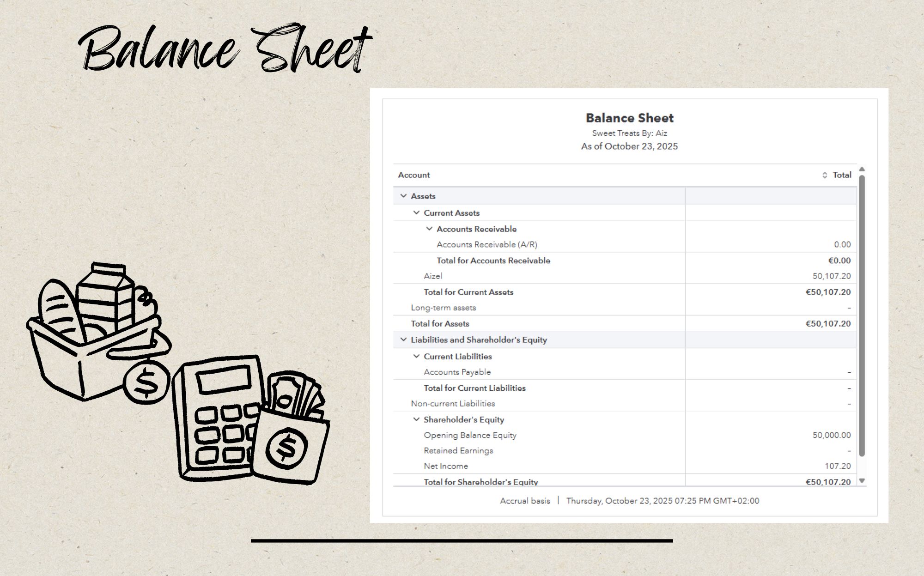Image resolution: width=924 pixels, height=576 pixels.
Task: Open Opening Balance Equity amount 50,000.00
Action: [x=831, y=435]
